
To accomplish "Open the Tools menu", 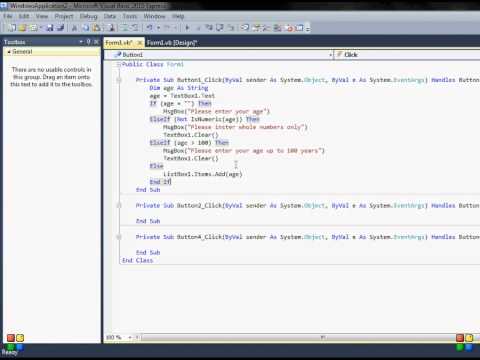I will (x=130, y=16).
